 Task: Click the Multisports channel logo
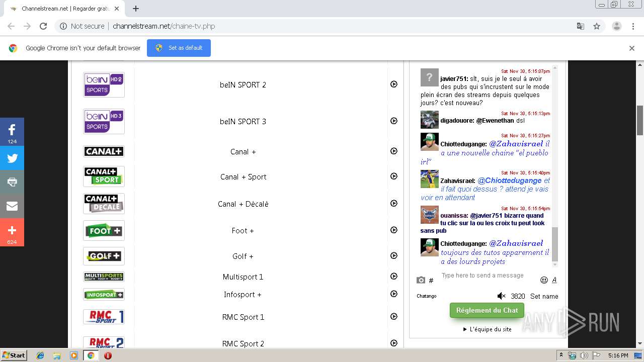pos(104,277)
